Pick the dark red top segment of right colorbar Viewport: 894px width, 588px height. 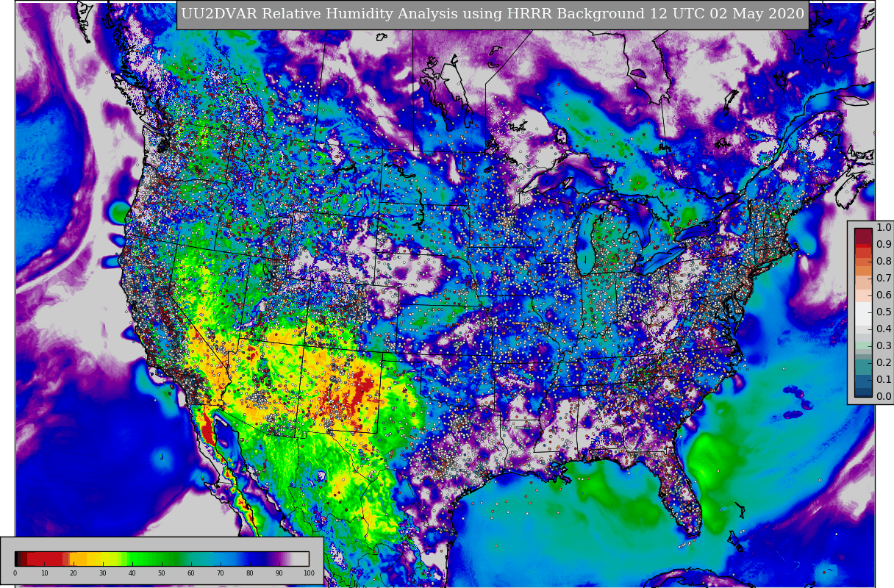(x=863, y=235)
